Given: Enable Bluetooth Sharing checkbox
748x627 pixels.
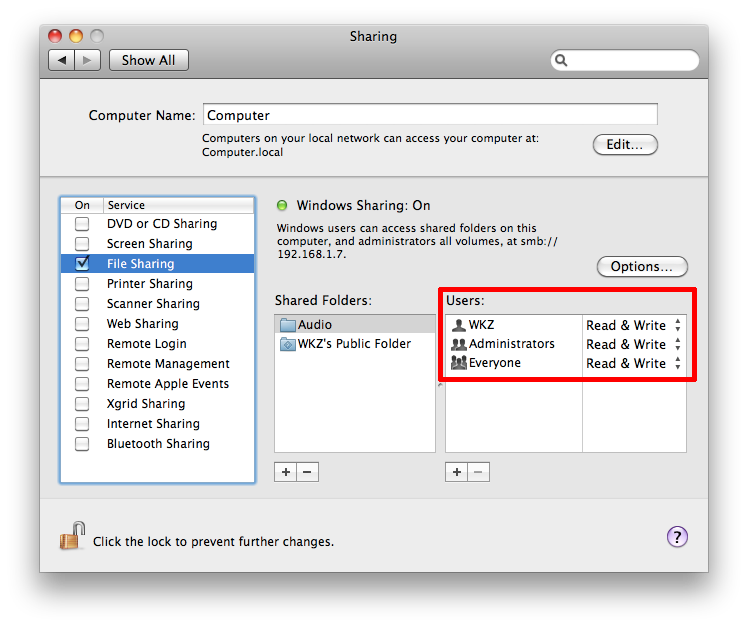Looking at the screenshot, I should click(82, 444).
